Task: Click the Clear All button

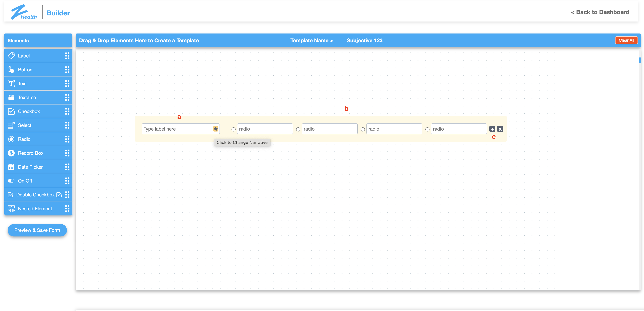Action: tap(626, 40)
